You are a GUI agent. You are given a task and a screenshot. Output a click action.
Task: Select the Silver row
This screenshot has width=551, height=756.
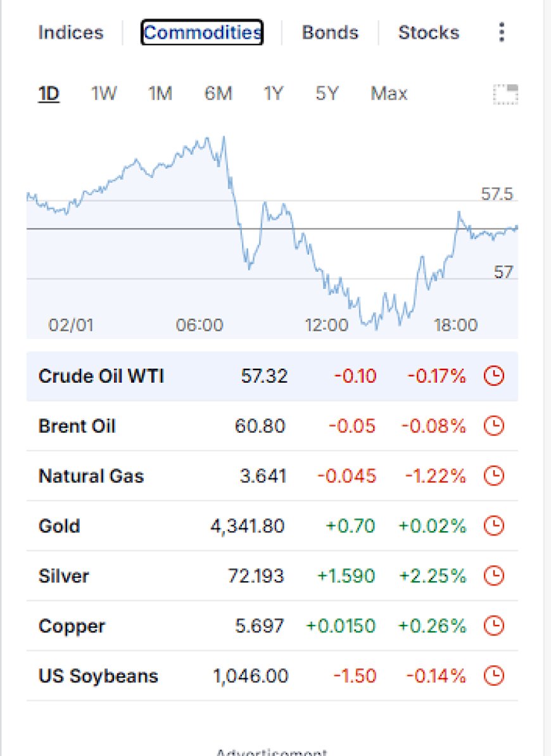[272, 575]
